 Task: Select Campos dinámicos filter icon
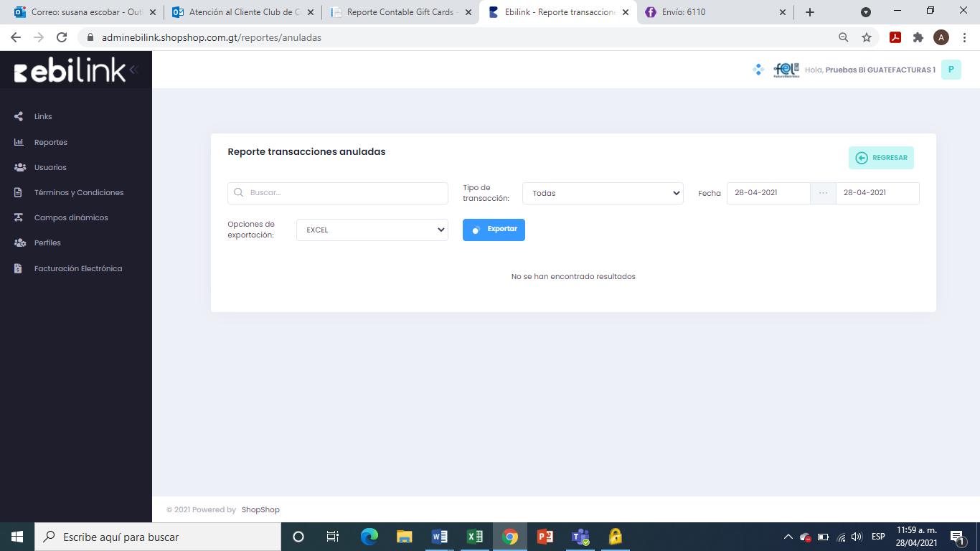point(19,217)
